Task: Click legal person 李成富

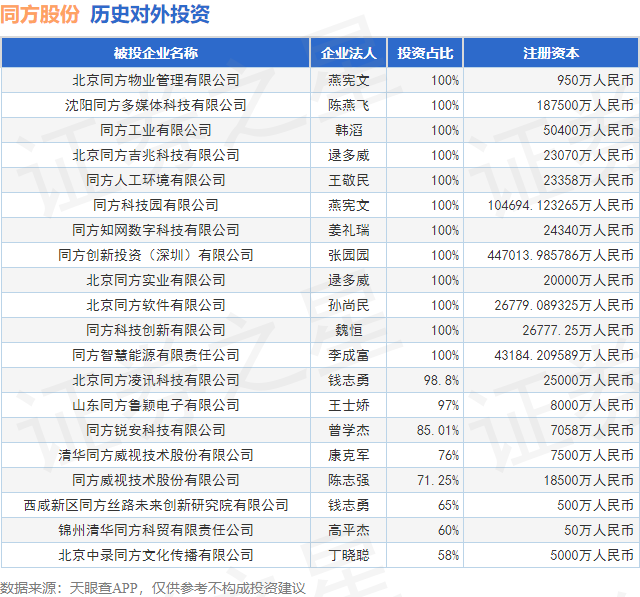Action: [349, 355]
